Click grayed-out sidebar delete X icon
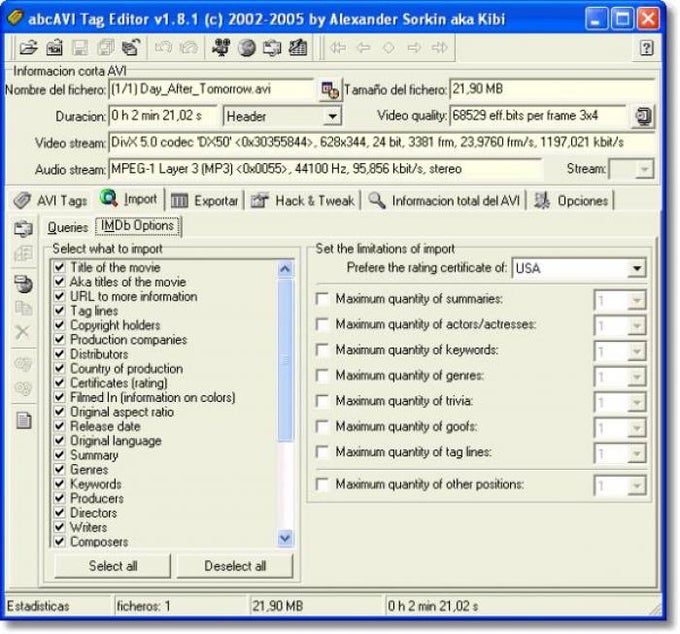 [x=23, y=332]
